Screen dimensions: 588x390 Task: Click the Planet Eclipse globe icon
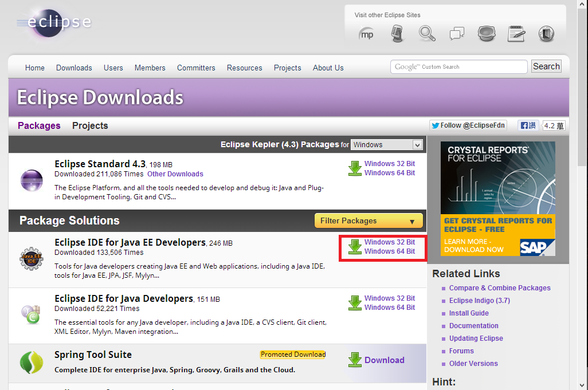(x=487, y=34)
